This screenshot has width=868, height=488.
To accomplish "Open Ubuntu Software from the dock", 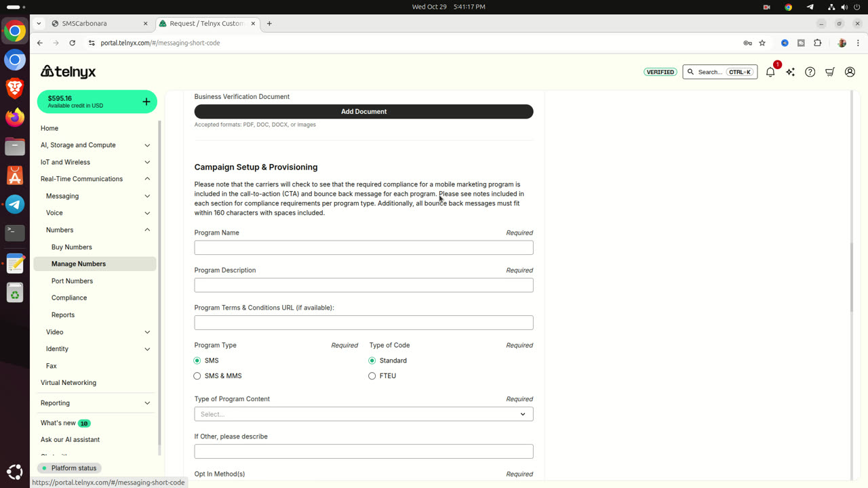I will (15, 176).
